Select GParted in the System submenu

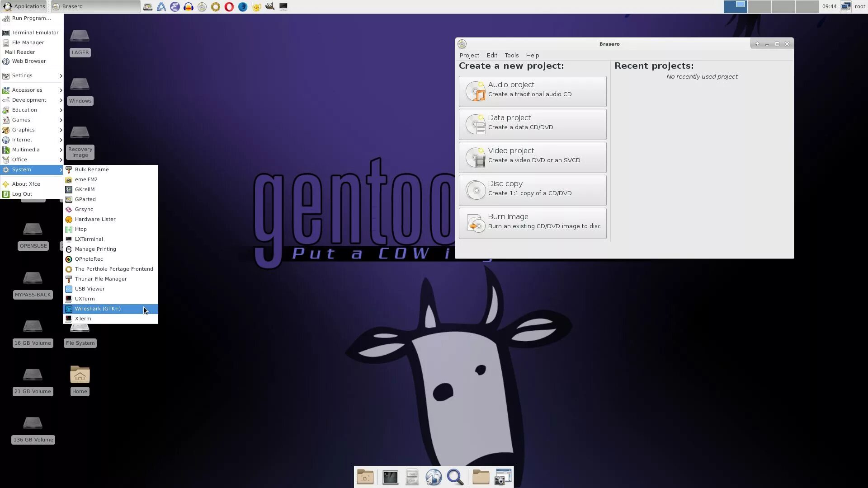pyautogui.click(x=85, y=199)
